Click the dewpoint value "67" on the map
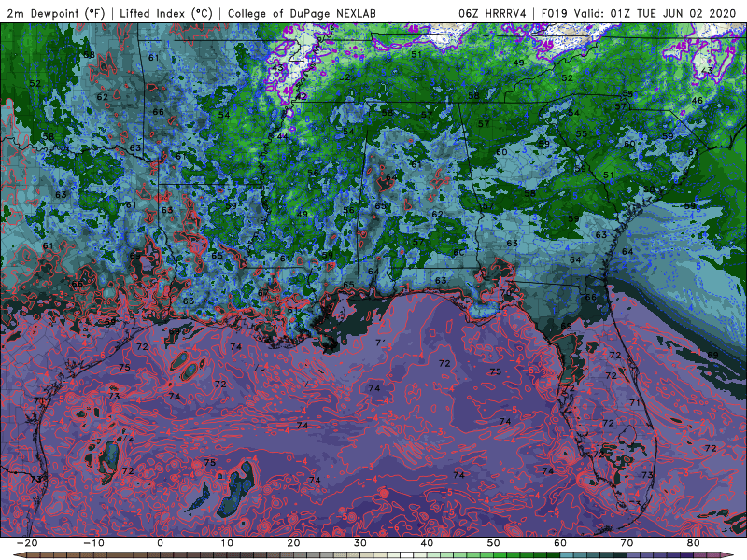The width and height of the screenshot is (747, 560). coord(262,293)
